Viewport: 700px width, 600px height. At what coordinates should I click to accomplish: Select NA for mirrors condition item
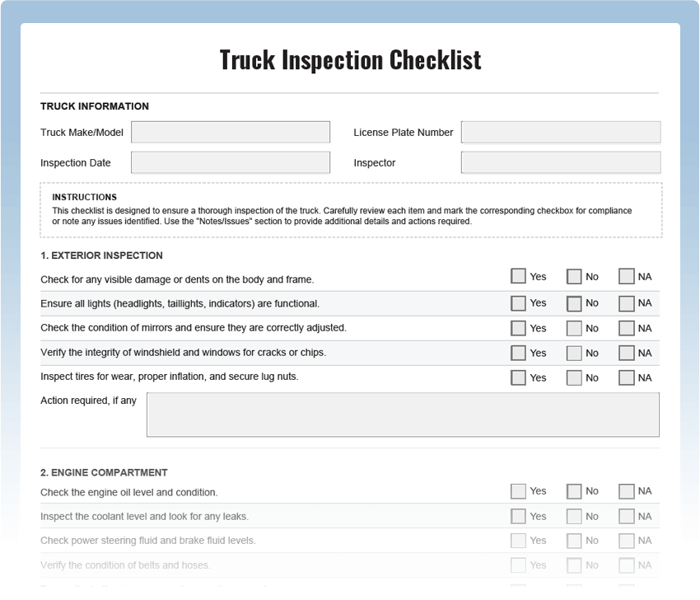pos(627,328)
